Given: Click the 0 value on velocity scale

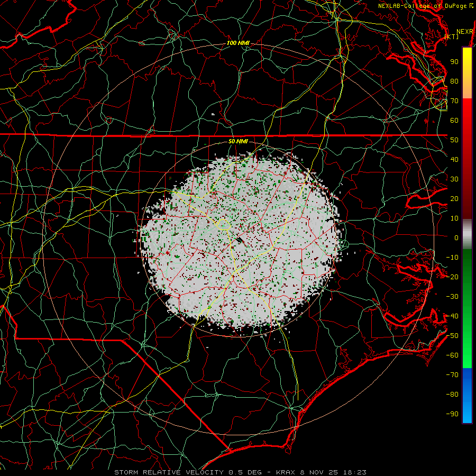Looking at the screenshot, I should [456, 238].
